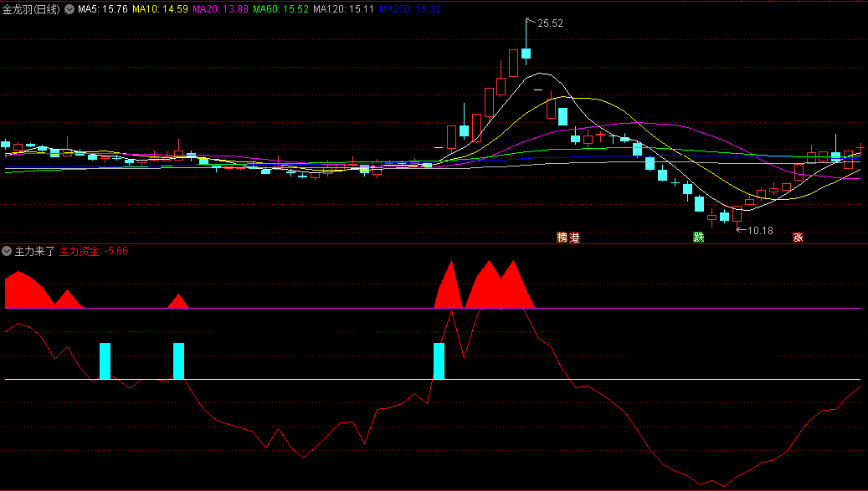The height and width of the screenshot is (491, 868).
Task: Select the MA5 moving average label
Action: (103, 9)
